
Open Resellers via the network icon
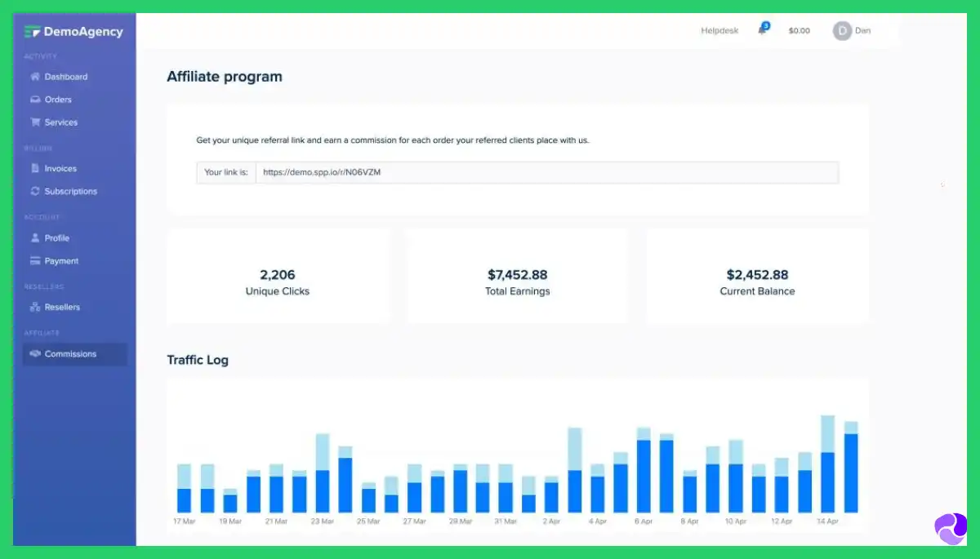point(34,307)
